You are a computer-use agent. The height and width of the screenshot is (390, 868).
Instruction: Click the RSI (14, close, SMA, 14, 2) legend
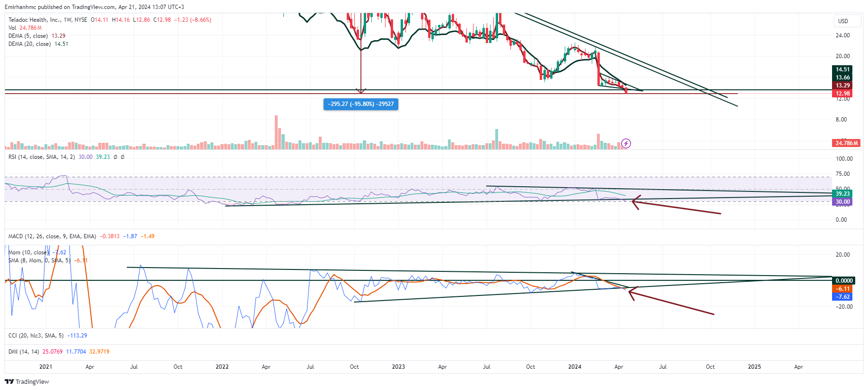click(42, 157)
